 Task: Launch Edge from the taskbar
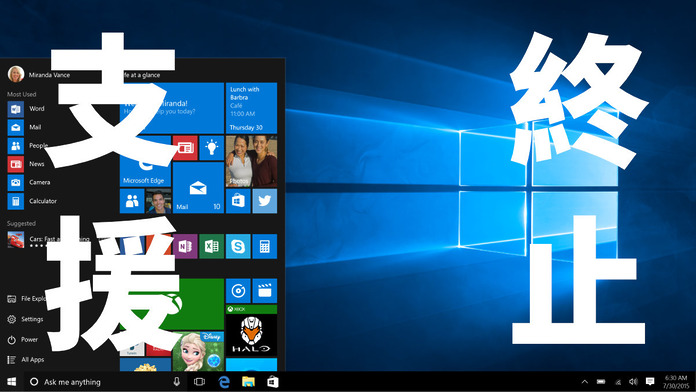click(x=224, y=382)
